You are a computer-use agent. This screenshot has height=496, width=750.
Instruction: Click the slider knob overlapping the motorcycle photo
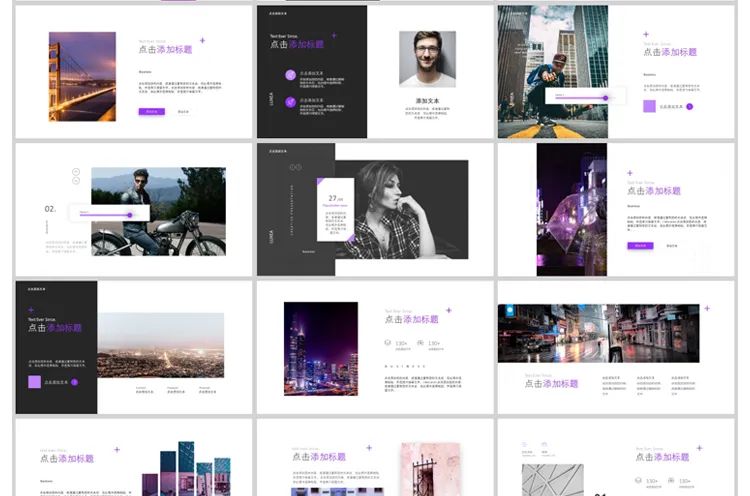tap(130, 215)
